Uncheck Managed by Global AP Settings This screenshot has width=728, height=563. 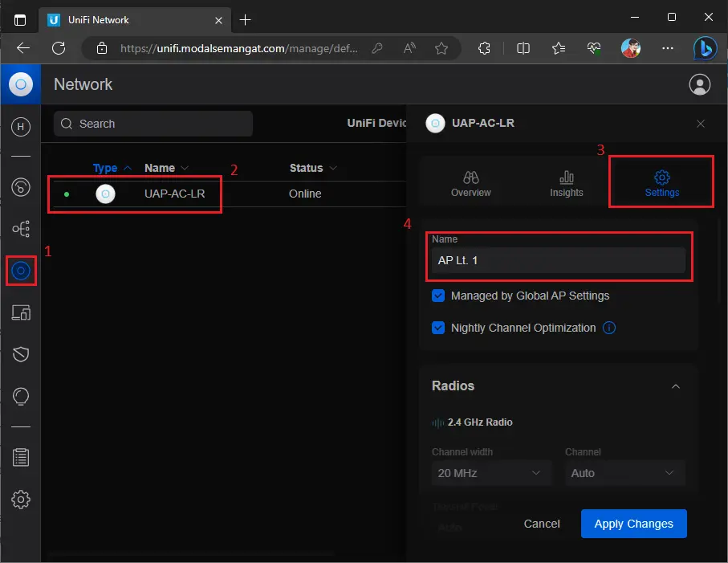click(x=437, y=296)
